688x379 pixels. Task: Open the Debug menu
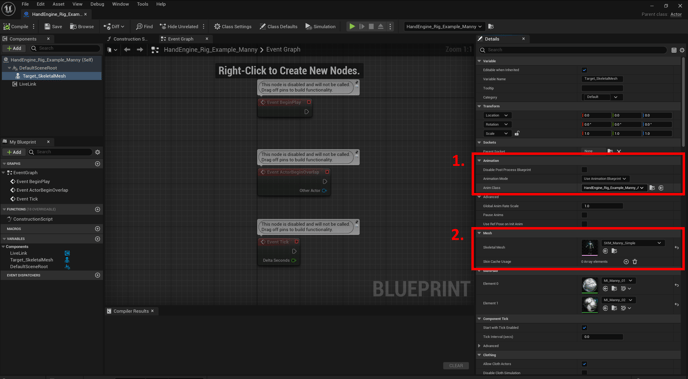pyautogui.click(x=97, y=4)
